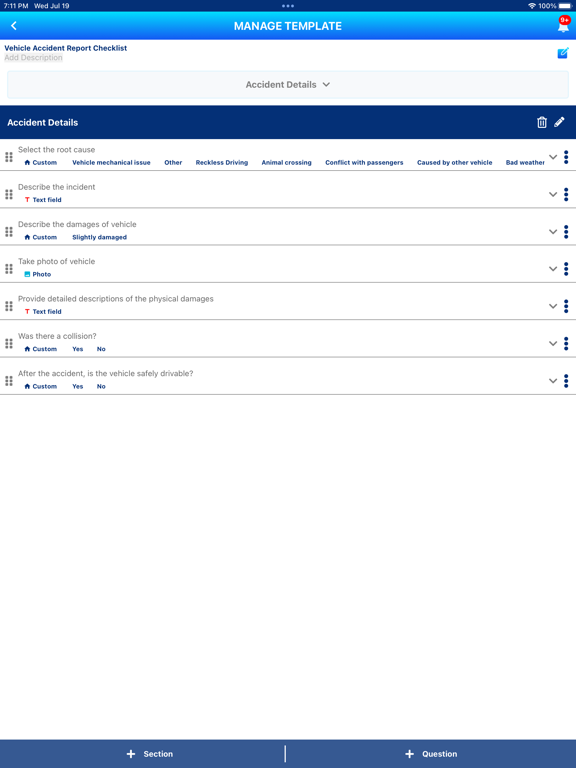Grab the drag handle of 'Select the root cause'
This screenshot has width=576, height=768.
tap(9, 157)
